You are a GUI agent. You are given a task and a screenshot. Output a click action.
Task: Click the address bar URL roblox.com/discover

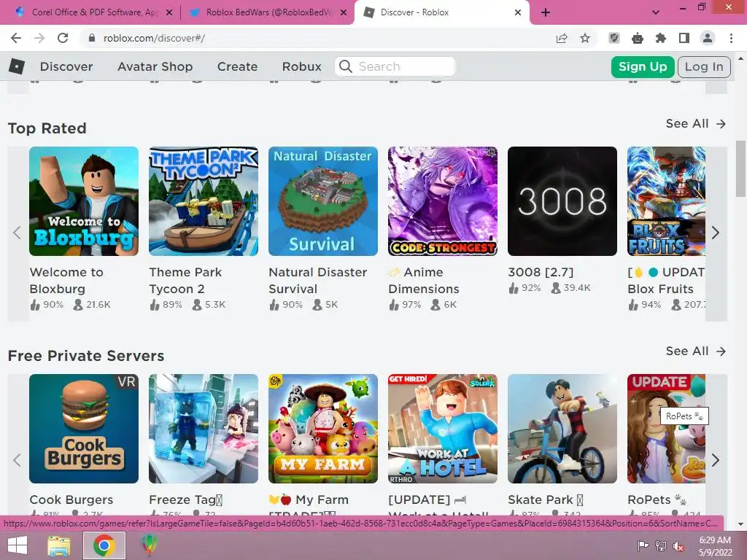click(x=154, y=38)
